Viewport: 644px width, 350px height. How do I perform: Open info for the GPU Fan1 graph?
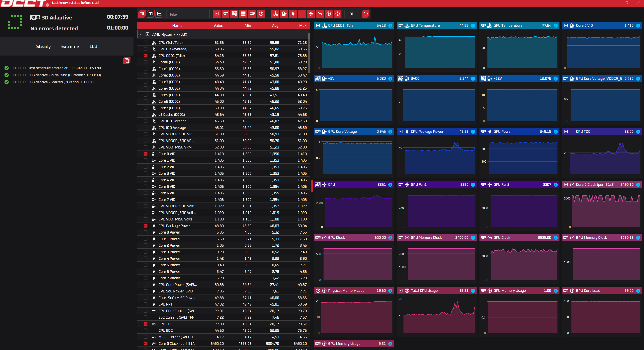[x=473, y=185]
